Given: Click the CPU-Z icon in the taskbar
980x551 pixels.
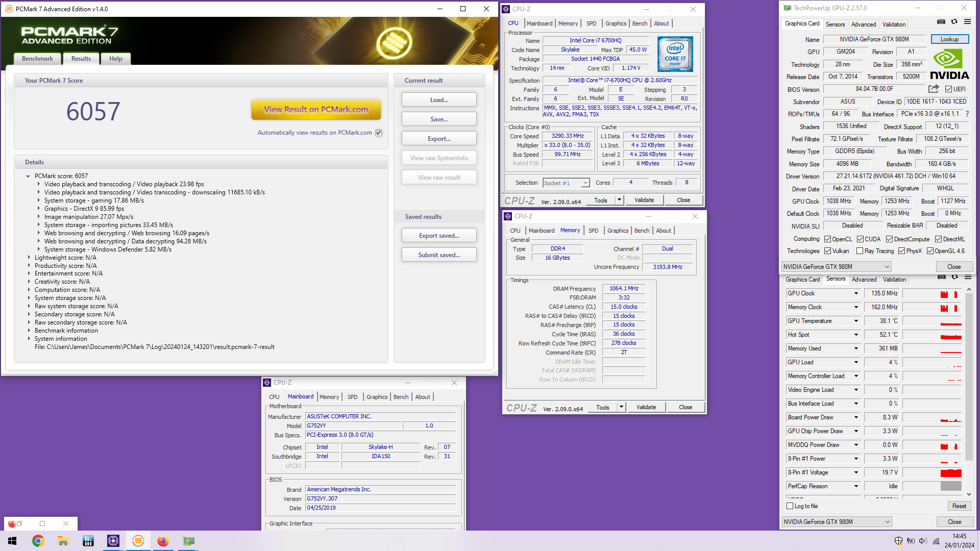Looking at the screenshot, I should tap(113, 541).
